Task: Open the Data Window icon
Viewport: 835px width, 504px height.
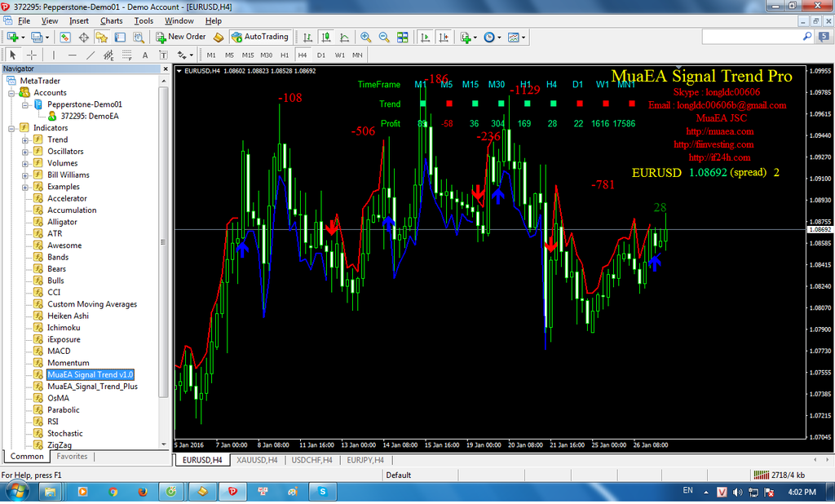Action: click(84, 37)
